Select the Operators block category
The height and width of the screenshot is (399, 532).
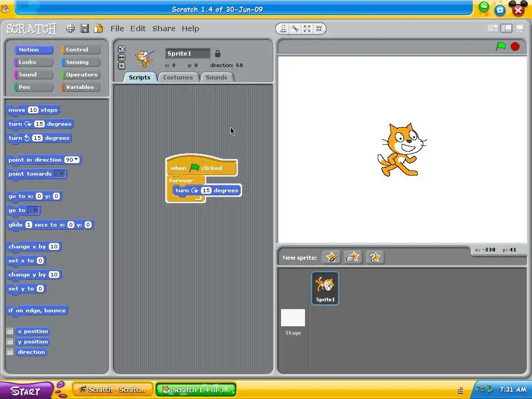(x=81, y=75)
